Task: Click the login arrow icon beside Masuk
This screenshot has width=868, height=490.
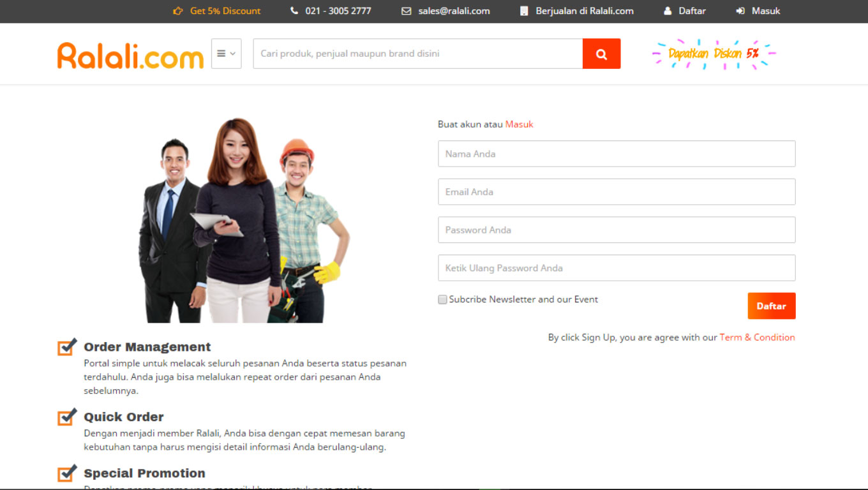Action: [x=740, y=11]
